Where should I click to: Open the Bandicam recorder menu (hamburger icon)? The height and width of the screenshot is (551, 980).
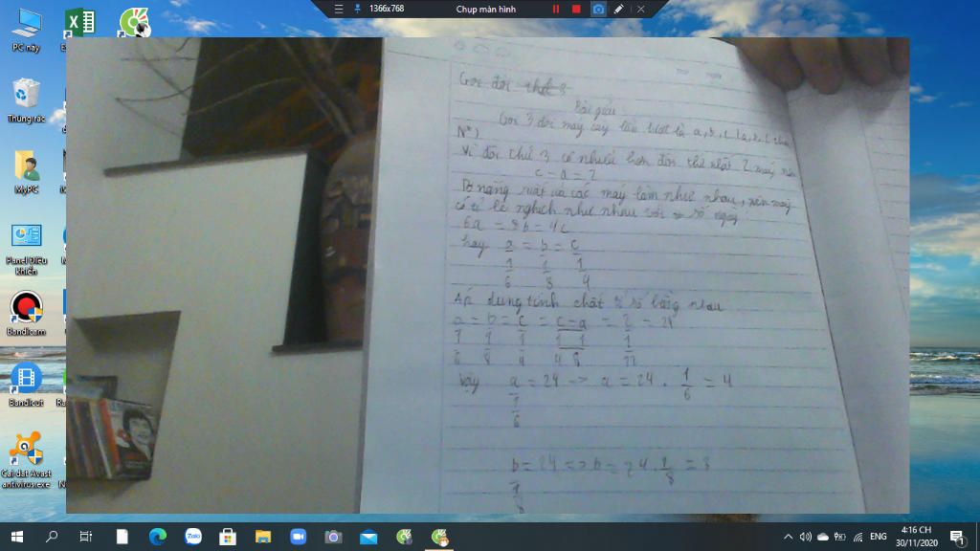(x=339, y=9)
